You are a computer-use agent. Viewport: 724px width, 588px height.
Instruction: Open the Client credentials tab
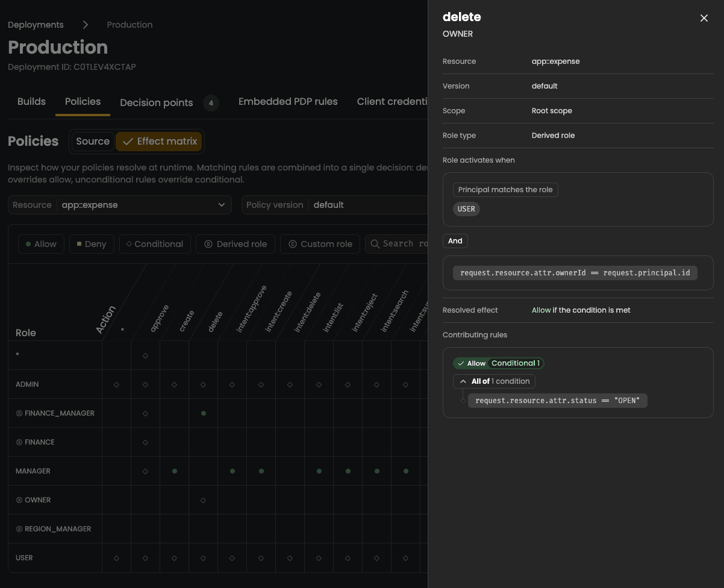pyautogui.click(x=392, y=102)
